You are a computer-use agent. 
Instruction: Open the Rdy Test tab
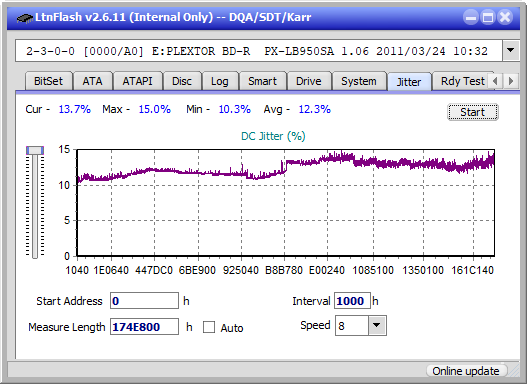click(x=462, y=81)
